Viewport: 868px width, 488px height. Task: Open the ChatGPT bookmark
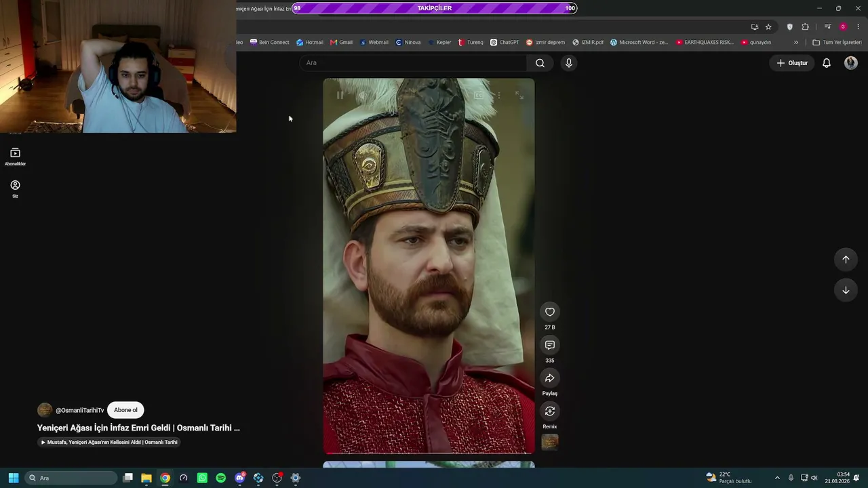pyautogui.click(x=505, y=42)
